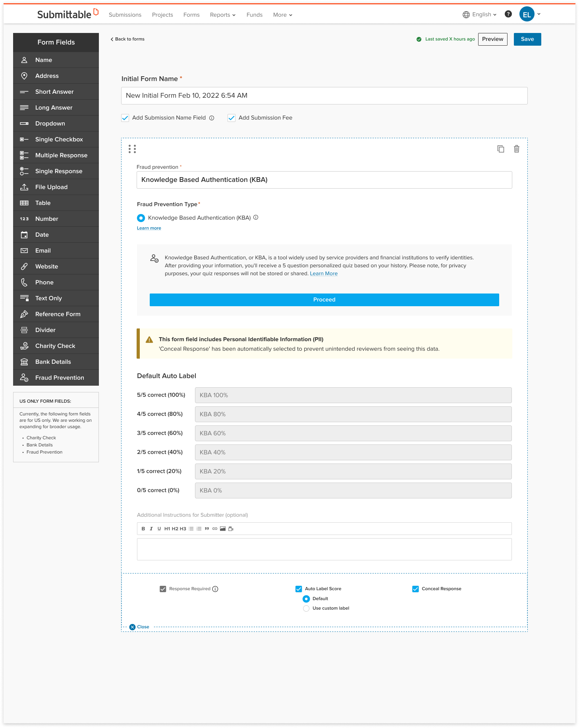Expand the More menu
The image size is (579, 728).
click(x=283, y=15)
